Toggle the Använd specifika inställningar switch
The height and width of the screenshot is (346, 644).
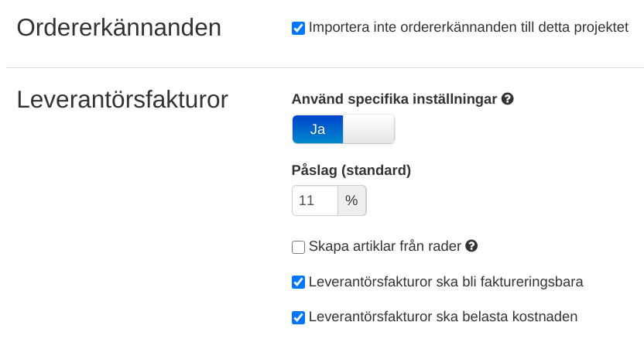(x=343, y=129)
